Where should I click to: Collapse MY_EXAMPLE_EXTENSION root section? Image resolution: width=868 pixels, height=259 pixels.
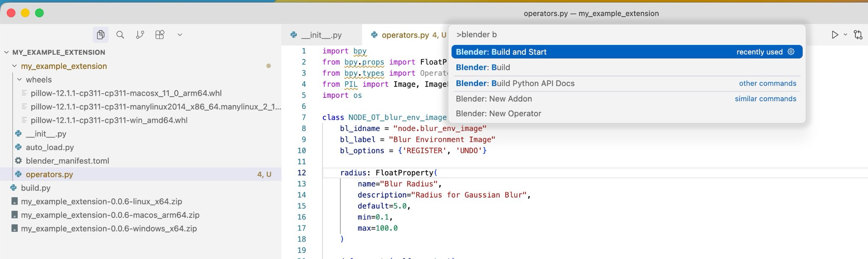[6, 52]
